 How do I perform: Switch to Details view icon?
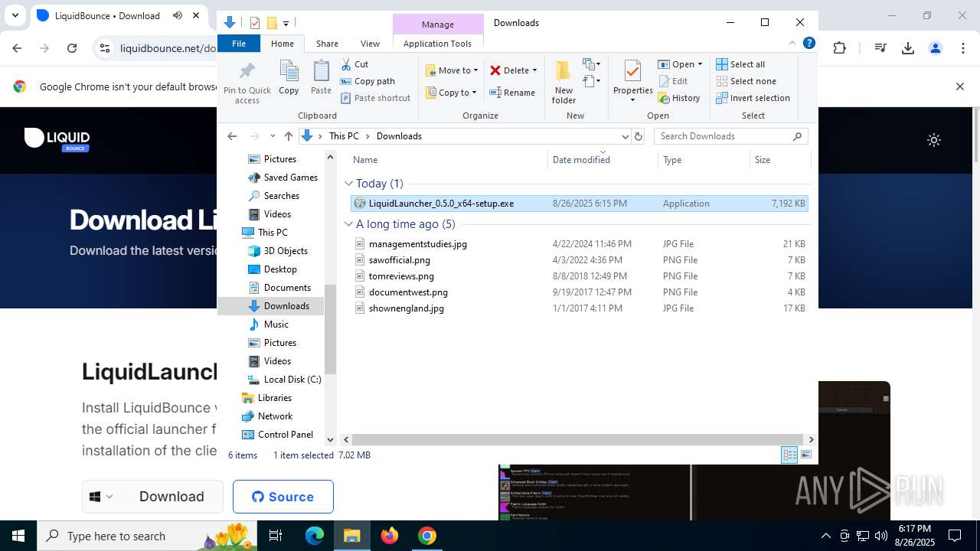[789, 455]
